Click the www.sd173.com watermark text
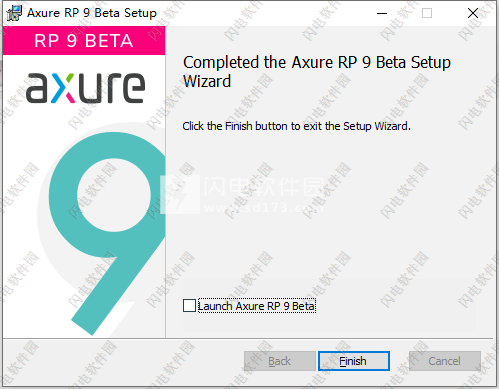 click(263, 208)
